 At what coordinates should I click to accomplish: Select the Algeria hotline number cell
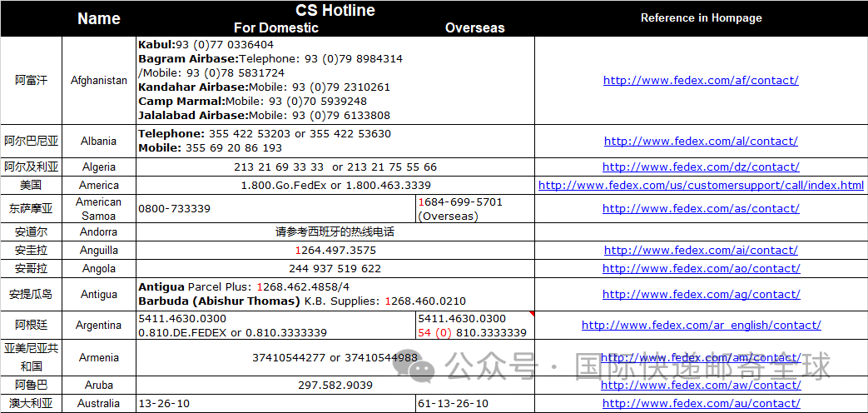(335, 167)
